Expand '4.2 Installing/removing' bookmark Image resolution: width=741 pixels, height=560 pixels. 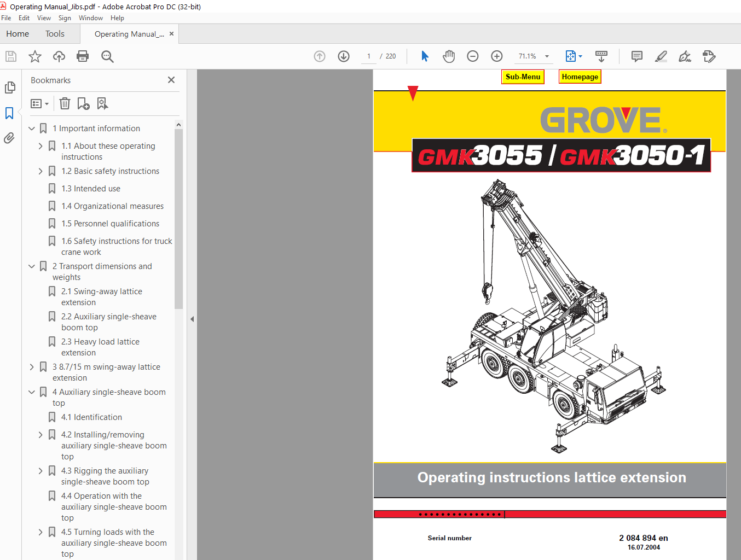[x=40, y=435]
